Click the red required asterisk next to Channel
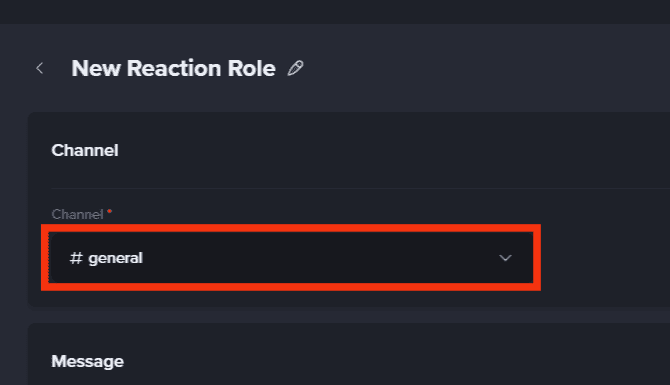 click(x=109, y=211)
